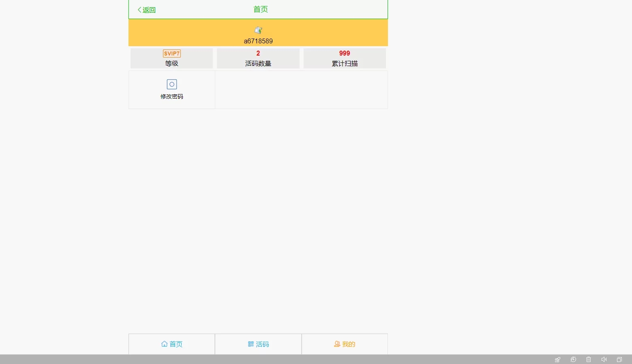This screenshot has height=364, width=632.
Task: Click the overlapping windows icon
Action: (619, 360)
